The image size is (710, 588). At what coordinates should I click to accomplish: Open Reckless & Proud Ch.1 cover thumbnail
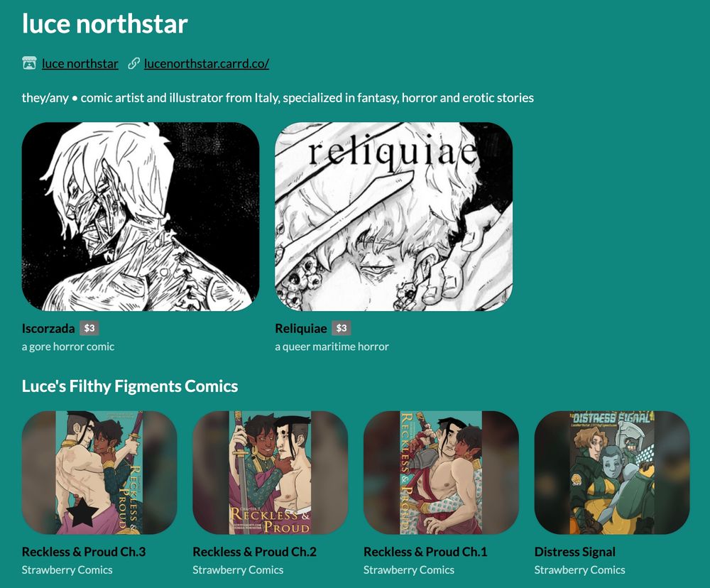441,472
